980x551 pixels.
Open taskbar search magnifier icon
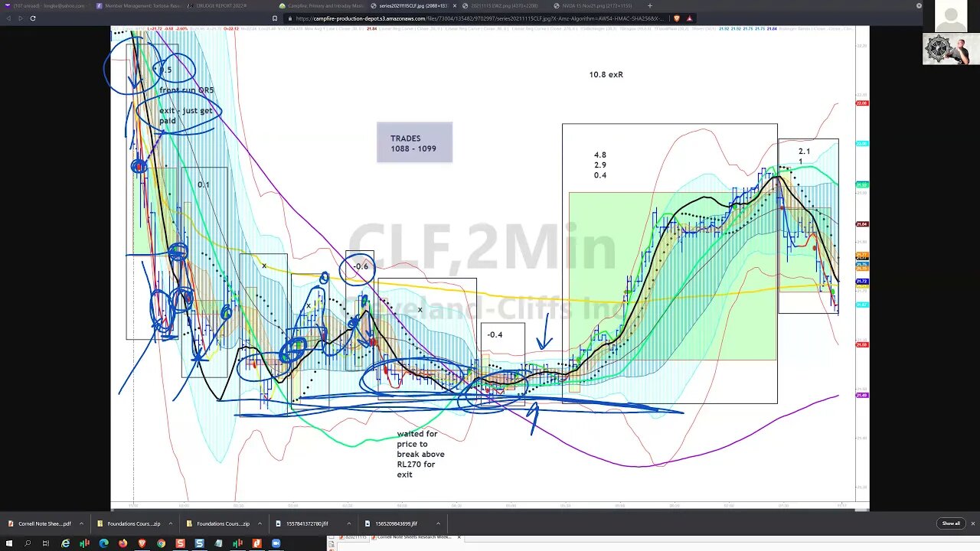28,543
